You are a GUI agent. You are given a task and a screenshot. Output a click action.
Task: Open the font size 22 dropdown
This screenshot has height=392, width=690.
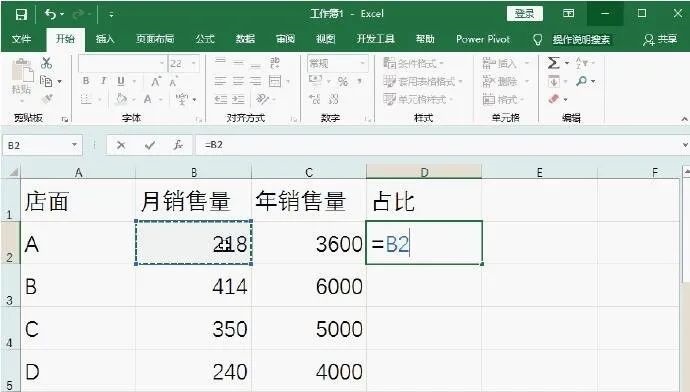[194, 64]
